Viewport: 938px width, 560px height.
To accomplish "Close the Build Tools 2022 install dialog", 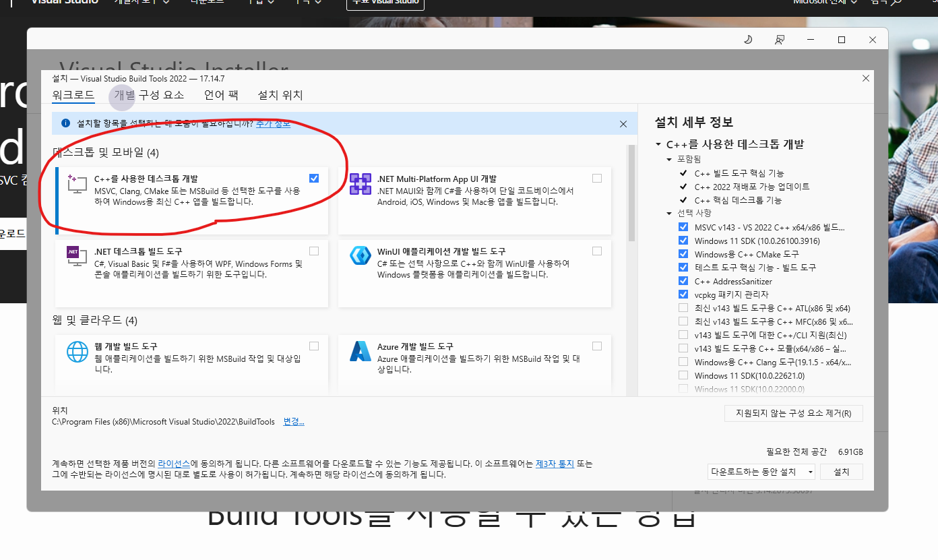I will [866, 78].
